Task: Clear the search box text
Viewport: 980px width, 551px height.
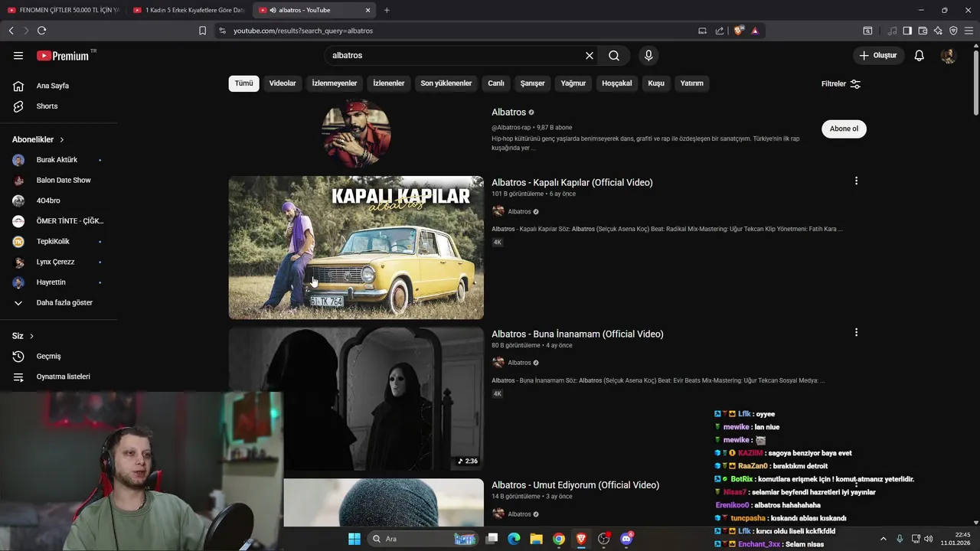Action: point(590,56)
